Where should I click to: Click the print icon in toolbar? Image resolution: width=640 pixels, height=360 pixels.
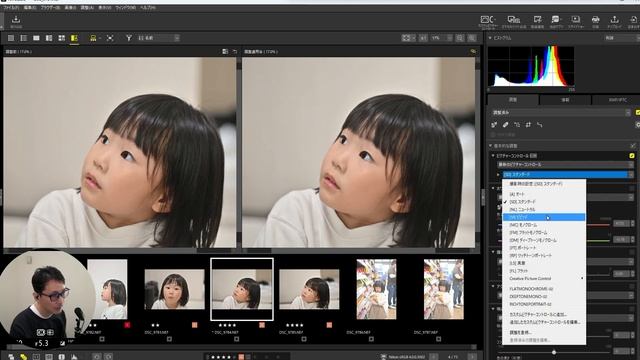pyautogui.click(x=596, y=19)
